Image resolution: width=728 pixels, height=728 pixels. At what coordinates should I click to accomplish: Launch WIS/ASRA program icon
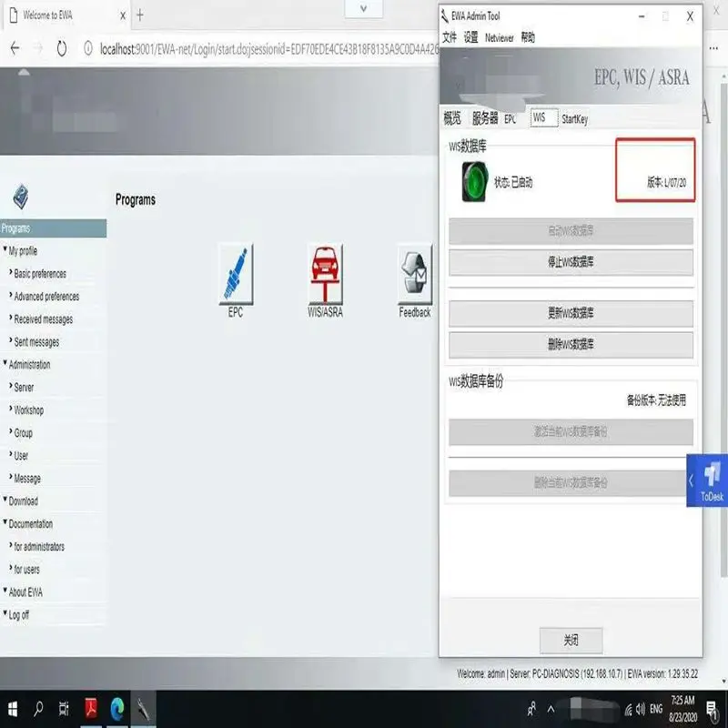(325, 275)
